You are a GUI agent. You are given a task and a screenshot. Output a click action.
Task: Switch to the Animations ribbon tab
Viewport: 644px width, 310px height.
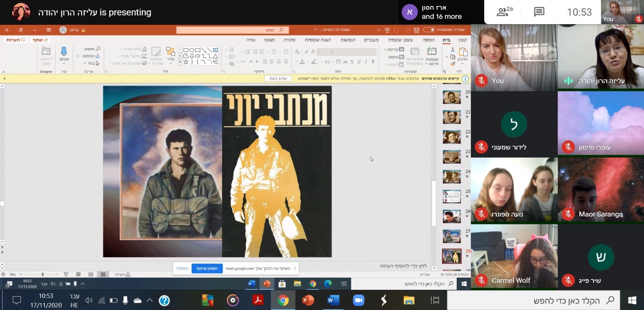pyautogui.click(x=348, y=40)
